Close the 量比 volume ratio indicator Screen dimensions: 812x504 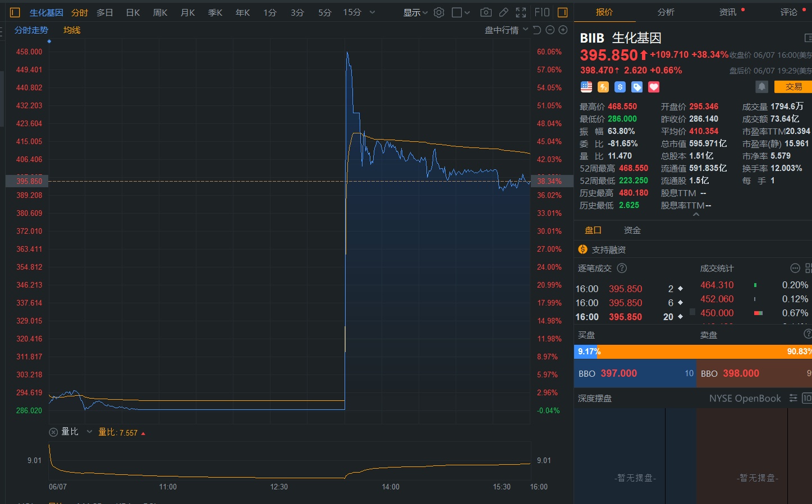click(x=53, y=432)
